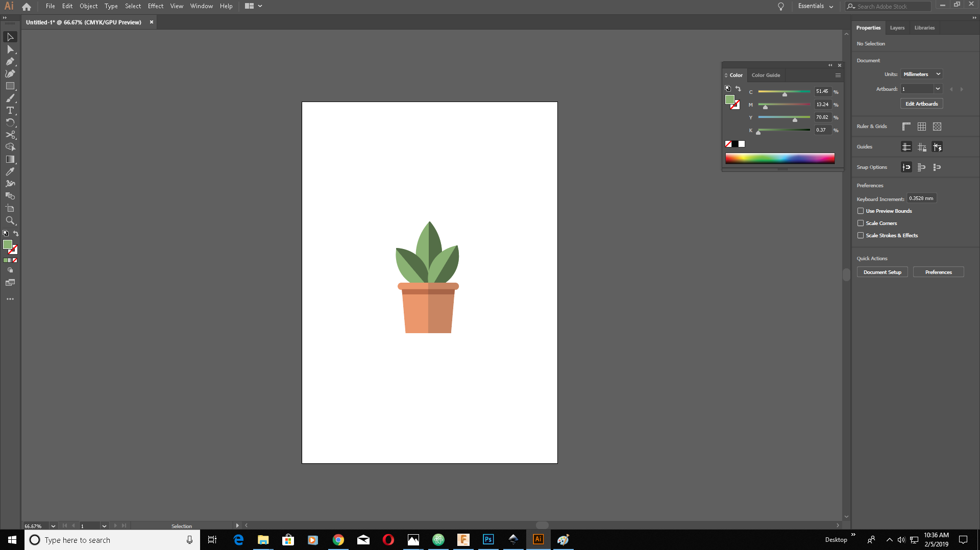Open the Color panel menu
The height and width of the screenshot is (550, 980).
click(838, 76)
